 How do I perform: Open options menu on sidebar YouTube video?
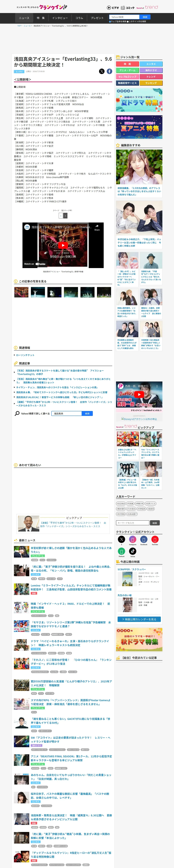point(157,386)
